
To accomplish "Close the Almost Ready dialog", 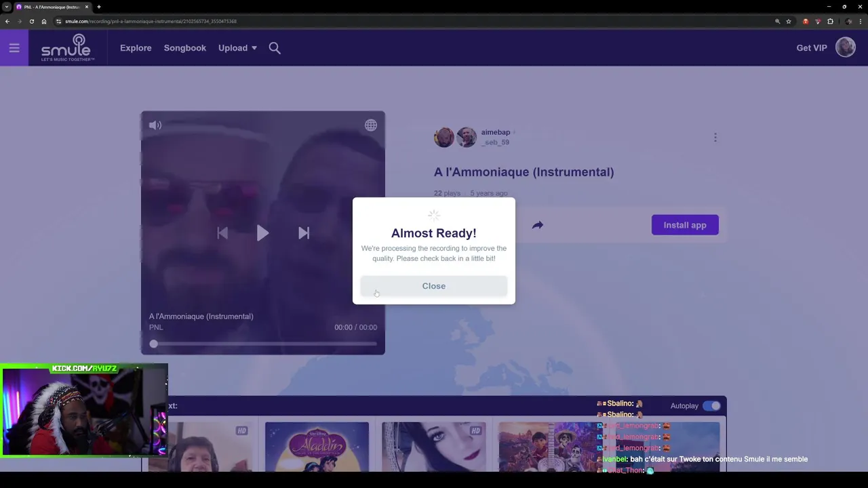I will tap(434, 286).
